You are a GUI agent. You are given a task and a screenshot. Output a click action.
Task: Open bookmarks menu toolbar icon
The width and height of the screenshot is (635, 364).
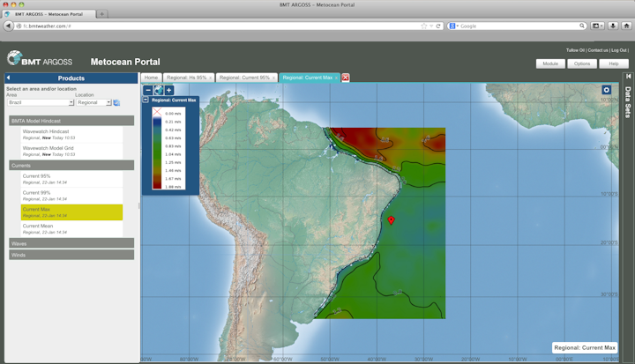[x=597, y=26]
